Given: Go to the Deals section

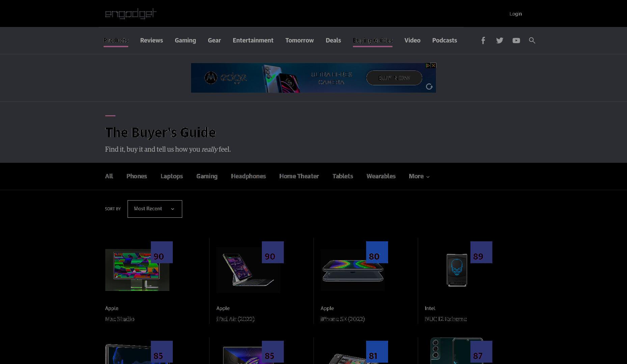Looking at the screenshot, I should [333, 40].
